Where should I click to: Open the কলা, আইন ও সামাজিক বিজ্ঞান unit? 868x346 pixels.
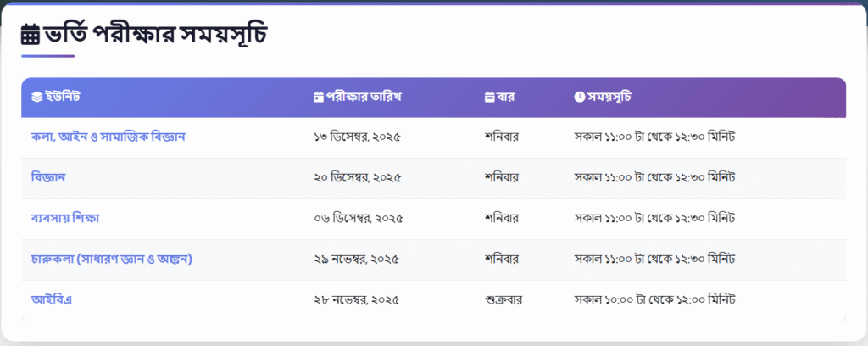click(x=108, y=137)
